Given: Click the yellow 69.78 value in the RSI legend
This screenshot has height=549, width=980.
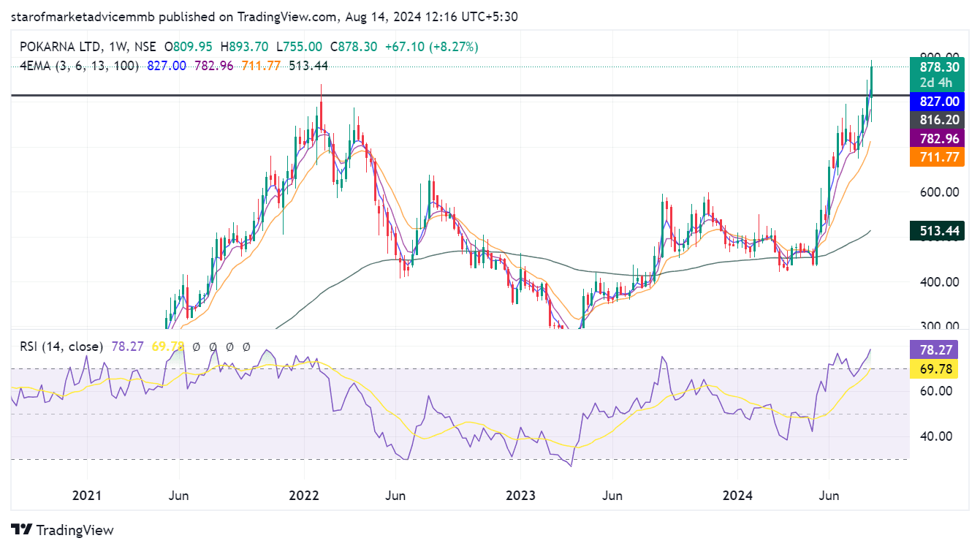Looking at the screenshot, I should point(167,347).
